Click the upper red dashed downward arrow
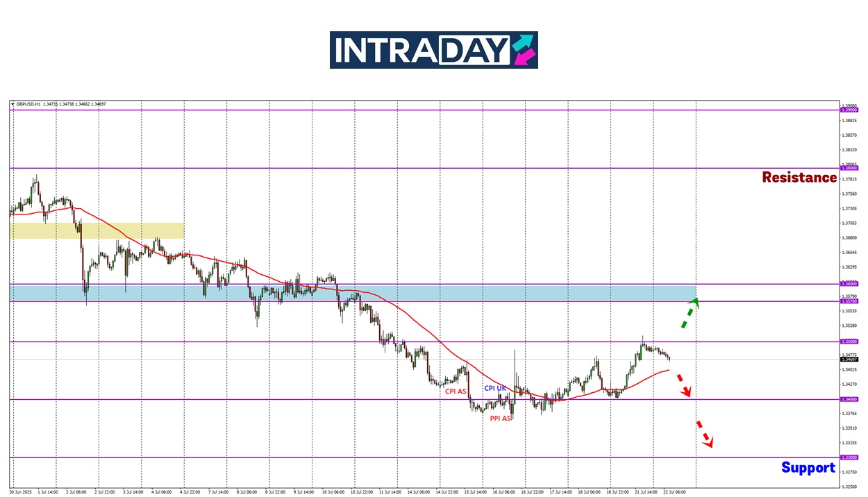The height and width of the screenshot is (497, 868). pyautogui.click(x=684, y=385)
